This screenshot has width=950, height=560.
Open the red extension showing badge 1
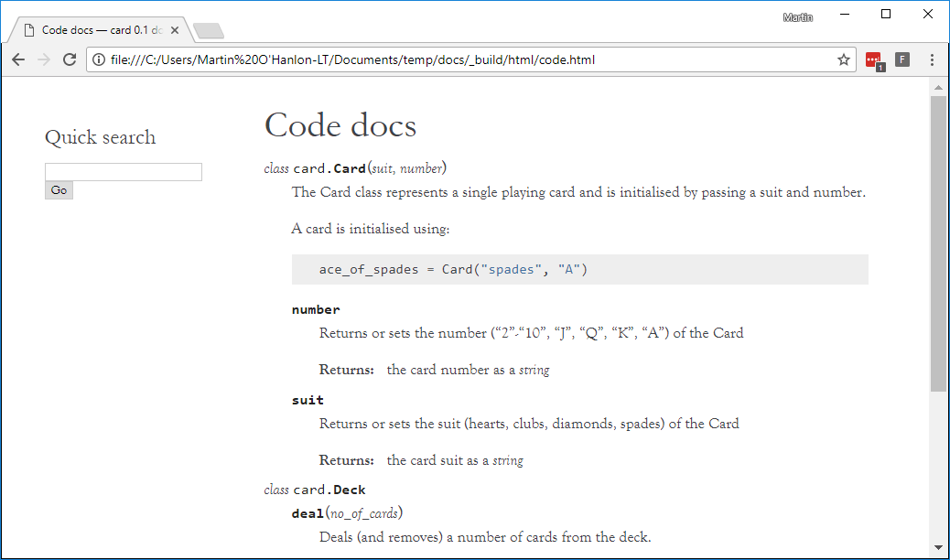point(874,59)
